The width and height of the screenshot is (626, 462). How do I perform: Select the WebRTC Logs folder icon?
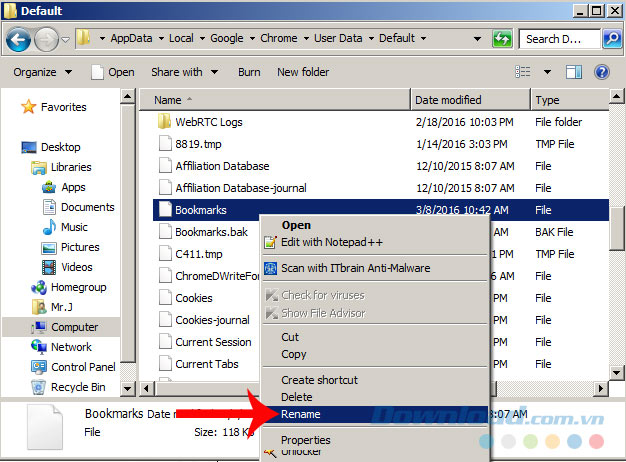165,122
